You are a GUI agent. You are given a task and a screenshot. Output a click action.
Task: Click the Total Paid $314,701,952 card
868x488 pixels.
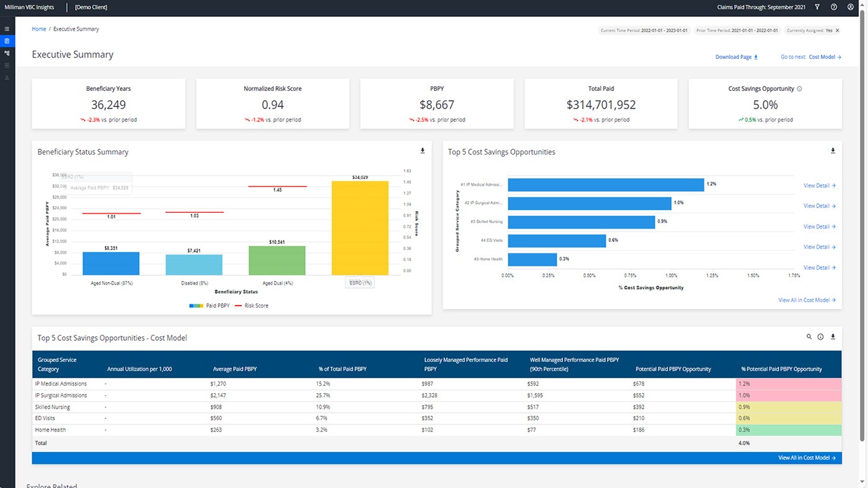click(601, 104)
